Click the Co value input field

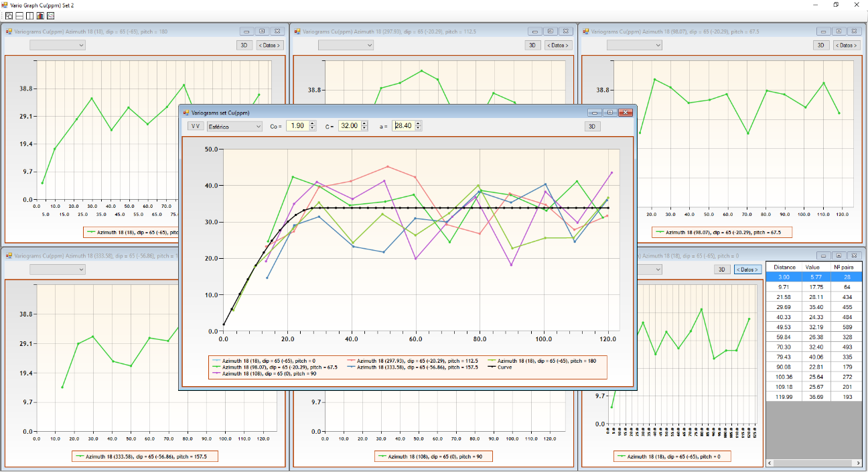297,126
